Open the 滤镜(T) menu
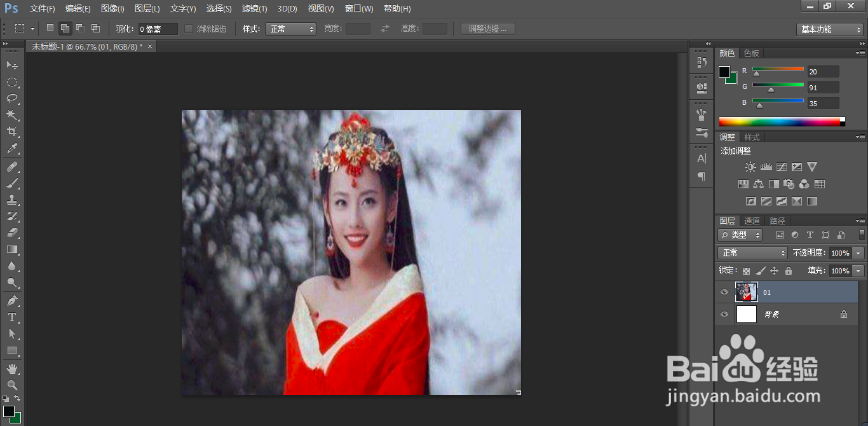 [255, 9]
